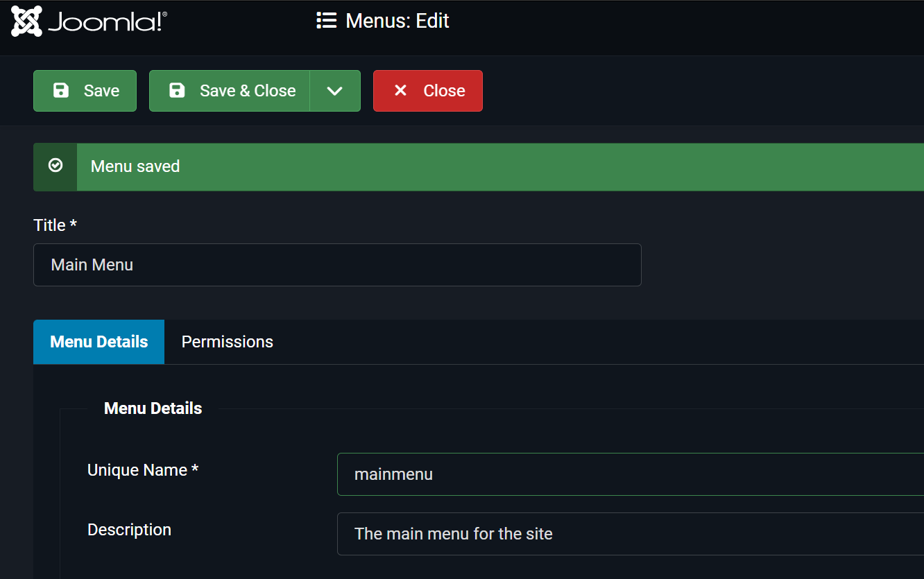This screenshot has width=924, height=579.
Task: Click the Menu saved message text
Action: [x=135, y=166]
